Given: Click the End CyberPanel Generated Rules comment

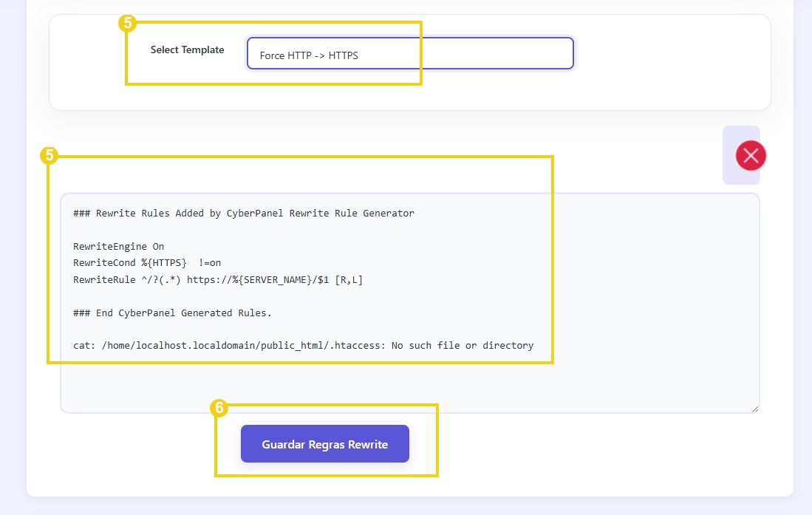Looking at the screenshot, I should pos(171,313).
